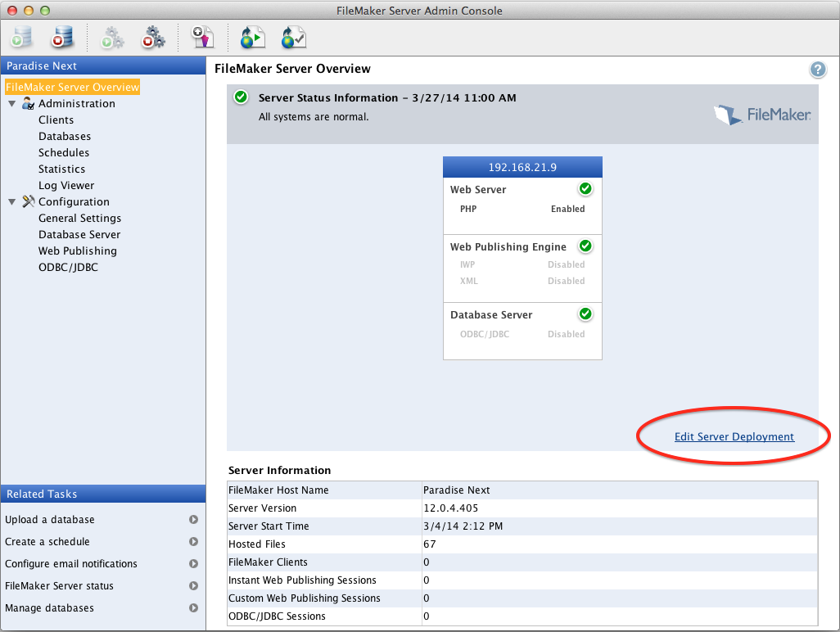Click the Web Server green status checkmark
The width and height of the screenshot is (840, 632).
[x=585, y=189]
